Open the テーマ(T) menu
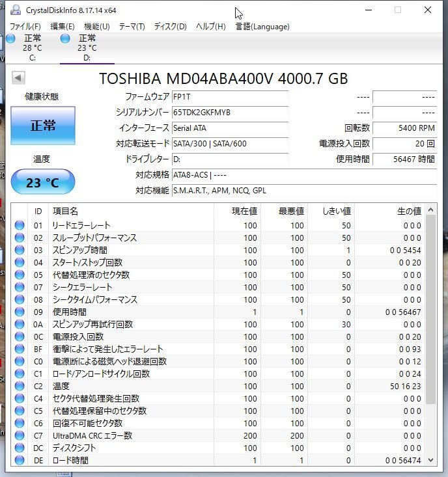Screen dimensions: 448x477 [x=132, y=27]
